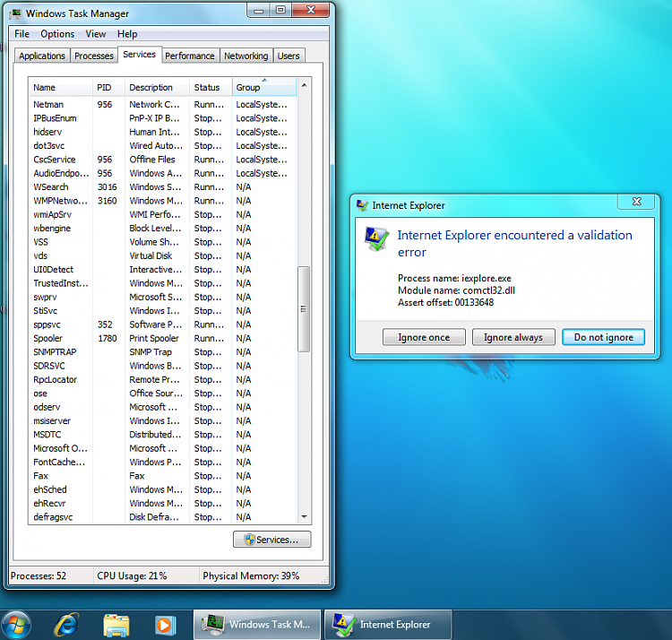Sort services by Status column
The image size is (672, 640).
click(211, 88)
